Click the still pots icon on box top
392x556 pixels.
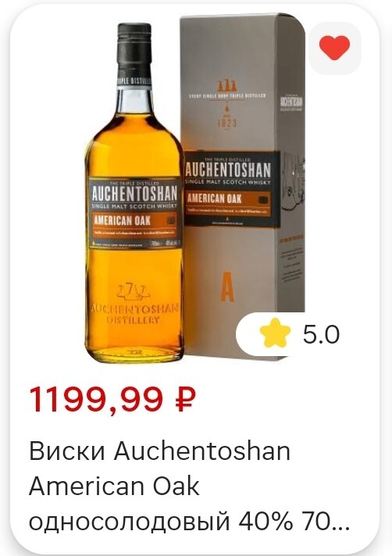tap(226, 84)
